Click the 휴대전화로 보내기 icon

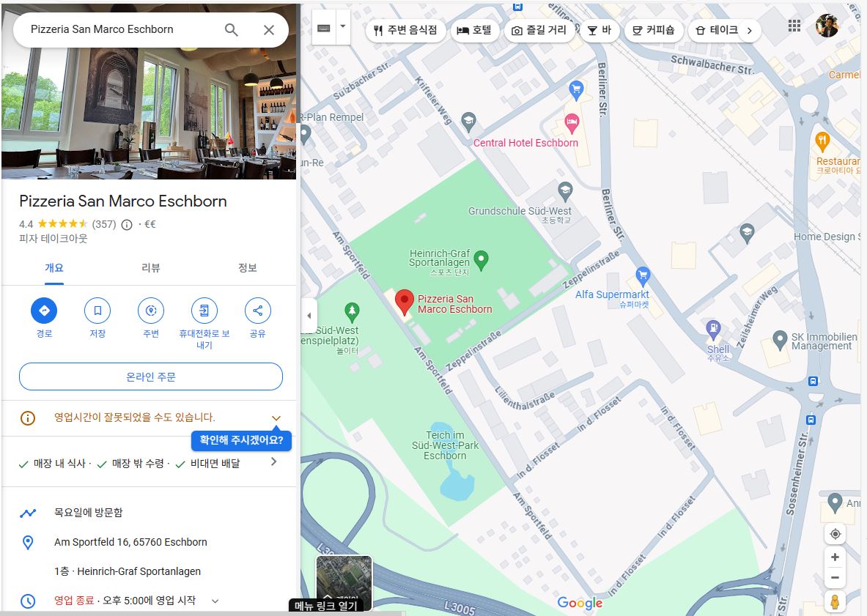204,311
